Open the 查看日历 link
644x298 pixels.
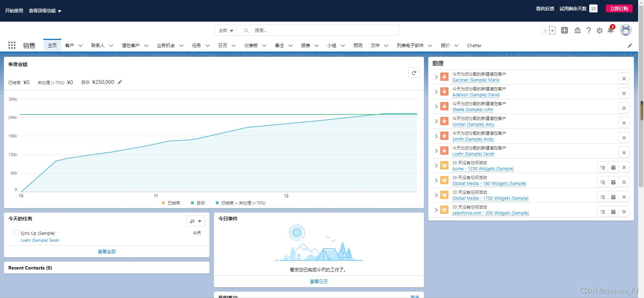(x=319, y=282)
